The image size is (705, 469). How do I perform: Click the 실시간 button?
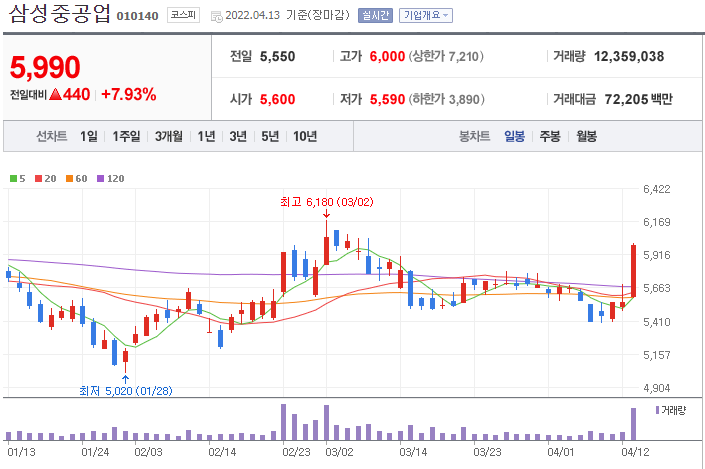point(375,16)
